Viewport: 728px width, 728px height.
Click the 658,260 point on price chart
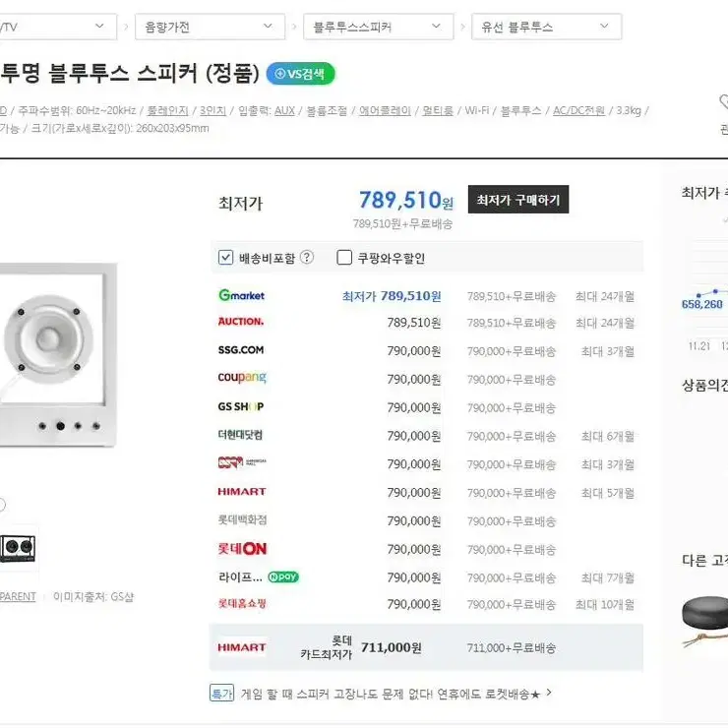[x=698, y=295]
